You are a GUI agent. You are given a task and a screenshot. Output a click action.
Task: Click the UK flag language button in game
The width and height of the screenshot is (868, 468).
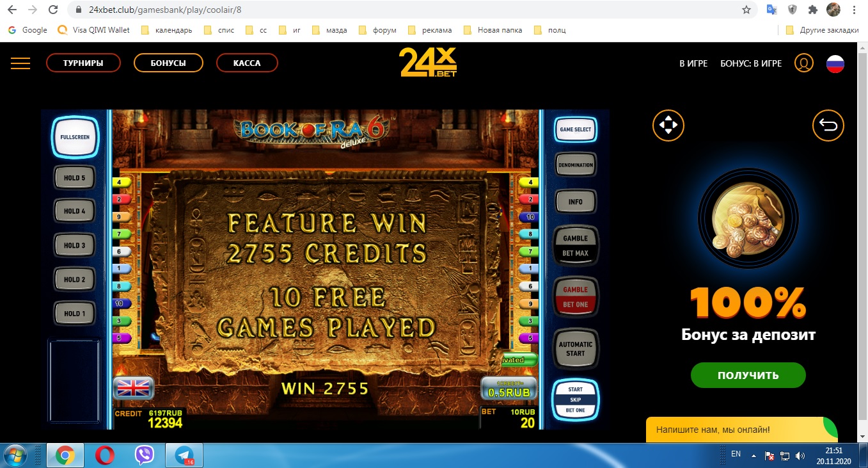tap(133, 387)
